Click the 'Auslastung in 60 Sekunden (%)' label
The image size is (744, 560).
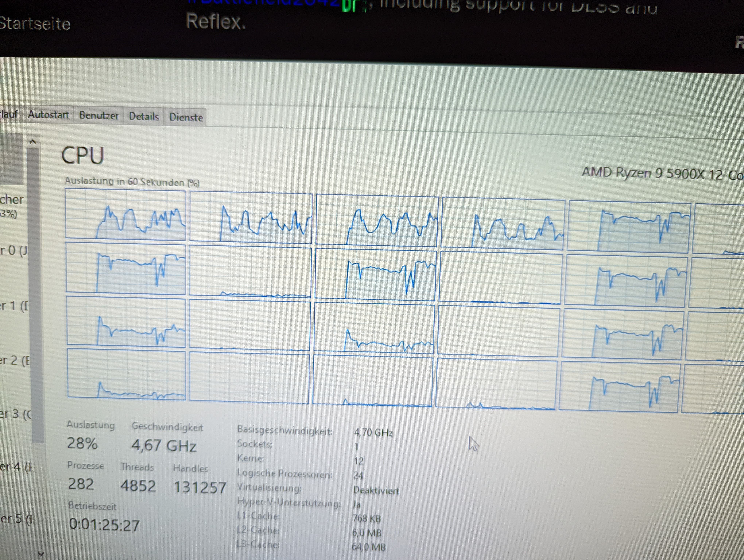click(x=132, y=182)
